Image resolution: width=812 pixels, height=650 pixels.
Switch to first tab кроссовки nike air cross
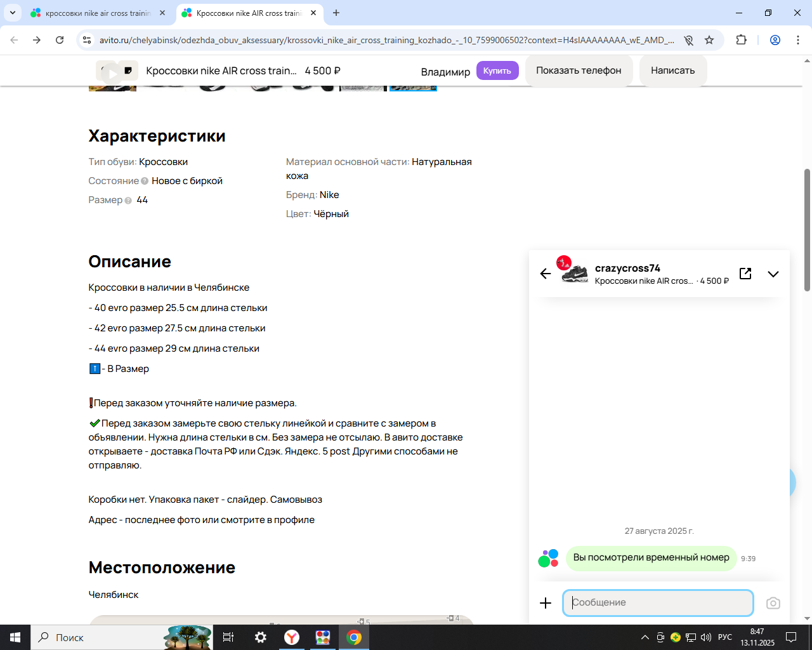pyautogui.click(x=98, y=13)
